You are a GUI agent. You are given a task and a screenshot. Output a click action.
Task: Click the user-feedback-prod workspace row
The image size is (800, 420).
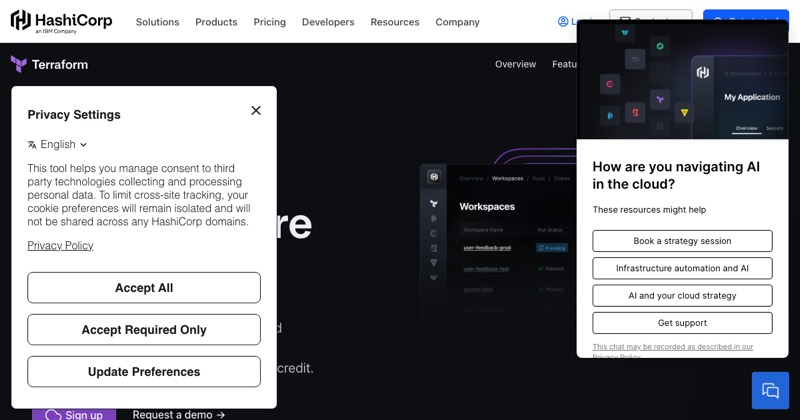487,248
